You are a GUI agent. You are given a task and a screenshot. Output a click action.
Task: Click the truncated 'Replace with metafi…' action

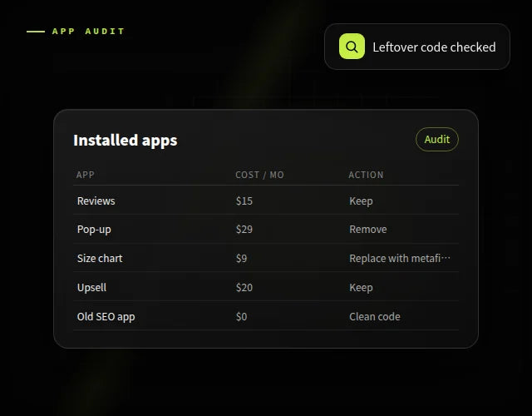tap(400, 259)
